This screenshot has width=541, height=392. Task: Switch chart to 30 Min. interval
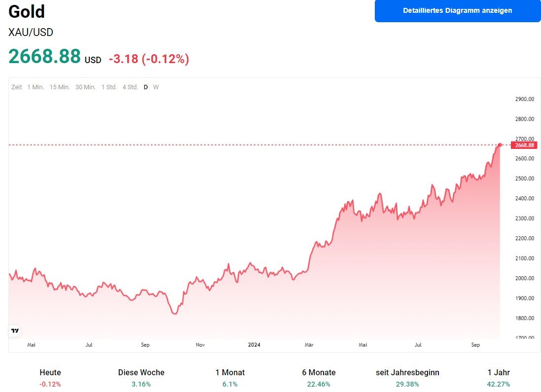click(x=85, y=87)
